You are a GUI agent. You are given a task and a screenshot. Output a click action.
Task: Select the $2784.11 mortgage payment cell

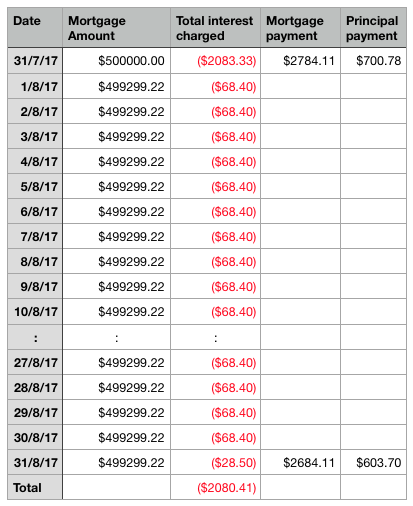(x=300, y=61)
